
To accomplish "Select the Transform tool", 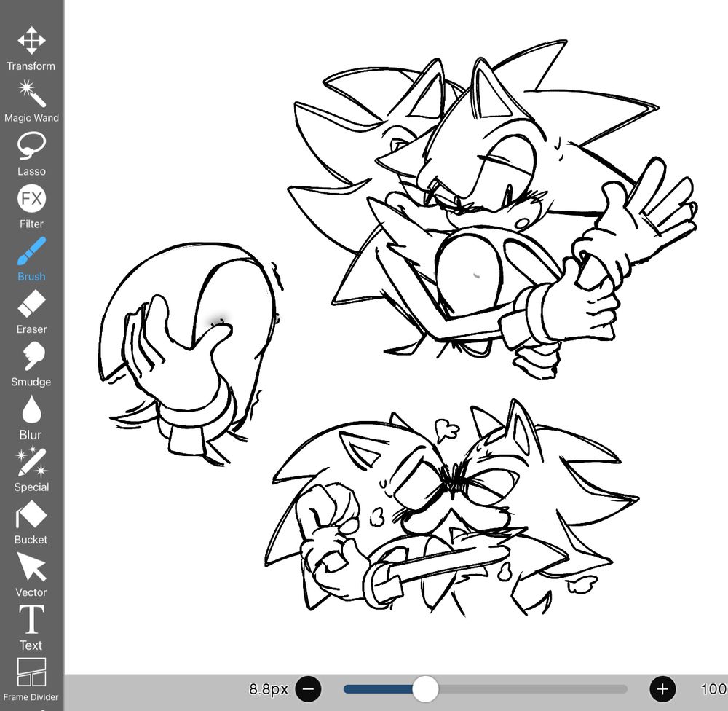I will click(x=31, y=48).
